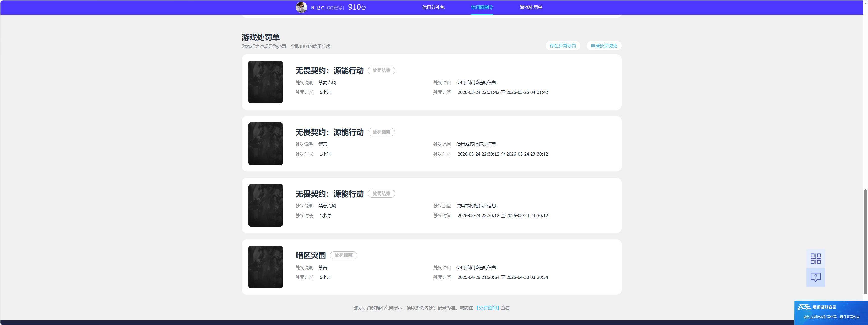Open the QR code floating icon

(815, 259)
